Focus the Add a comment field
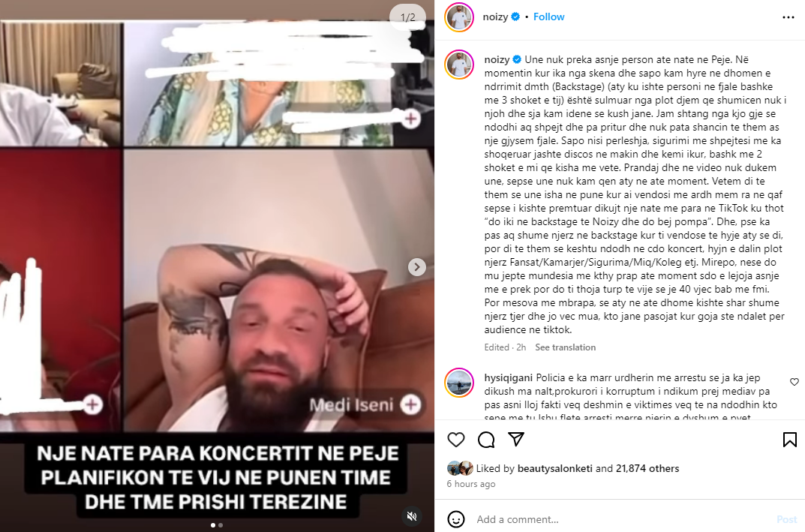The height and width of the screenshot is (532, 805). (621, 519)
